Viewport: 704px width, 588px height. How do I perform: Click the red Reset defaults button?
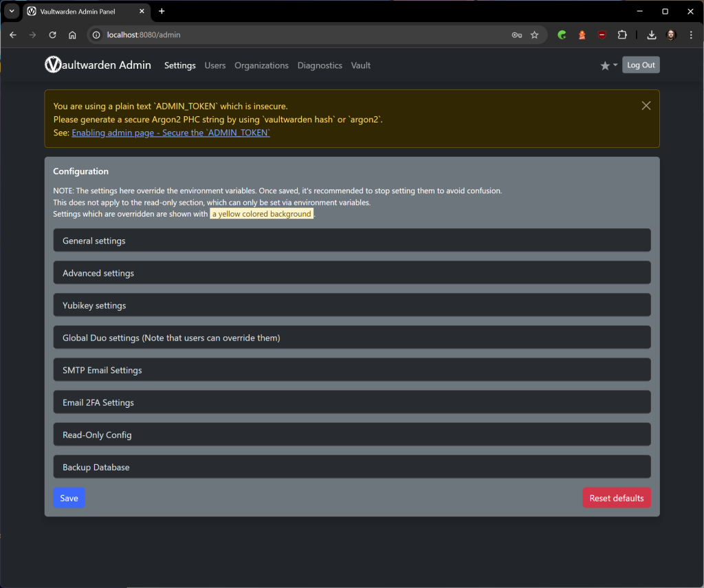click(x=616, y=498)
